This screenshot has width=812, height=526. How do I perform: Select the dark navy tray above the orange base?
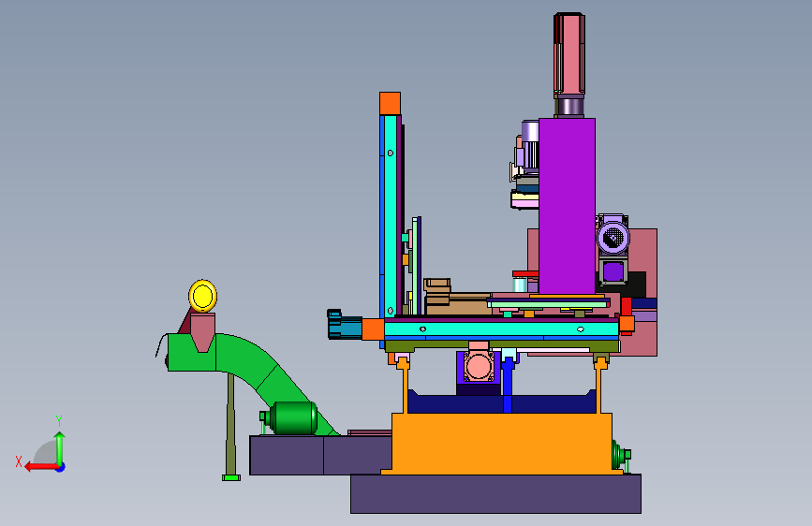tap(501, 403)
